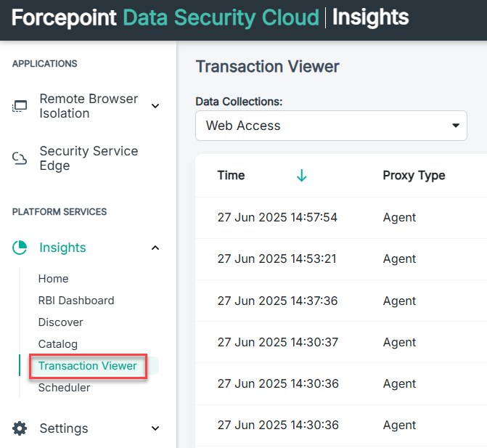Click the Data Collections label

[239, 102]
